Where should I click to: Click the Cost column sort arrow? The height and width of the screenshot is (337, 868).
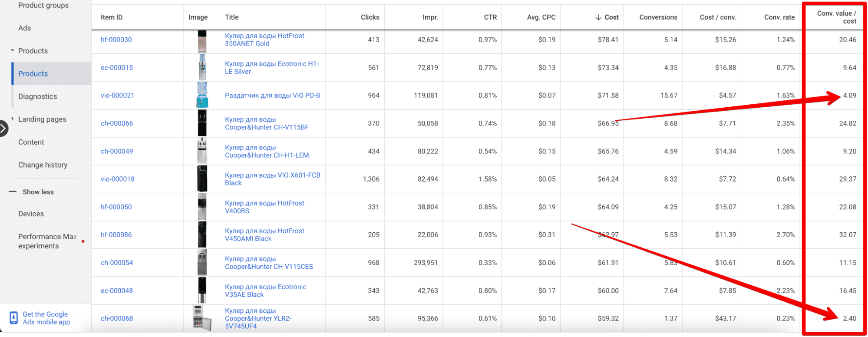598,17
